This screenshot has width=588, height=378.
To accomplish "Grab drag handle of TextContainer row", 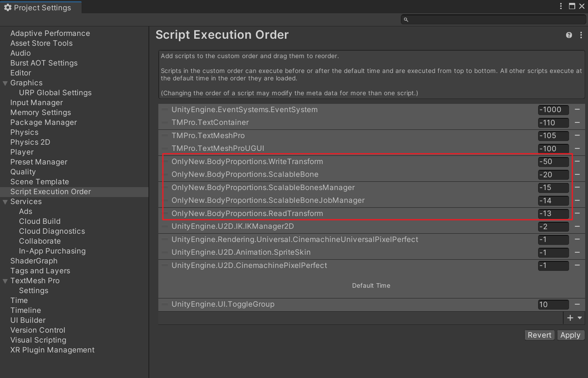I will [165, 122].
